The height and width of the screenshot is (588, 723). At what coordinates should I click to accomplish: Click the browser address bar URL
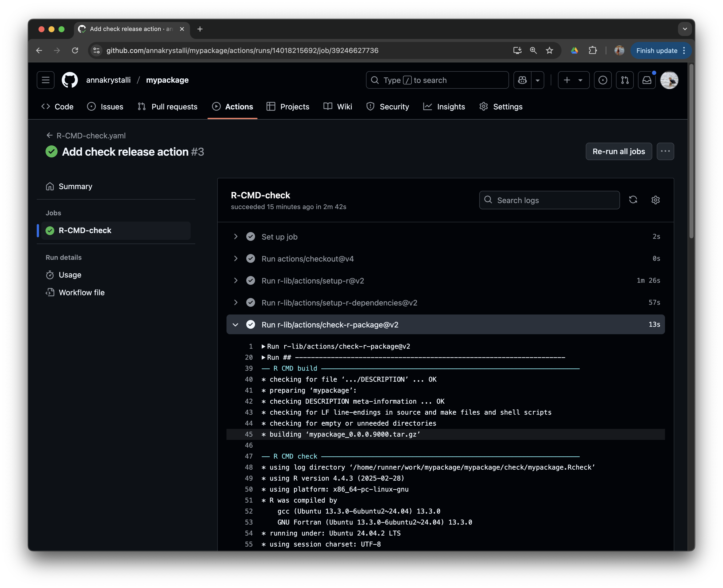(242, 50)
